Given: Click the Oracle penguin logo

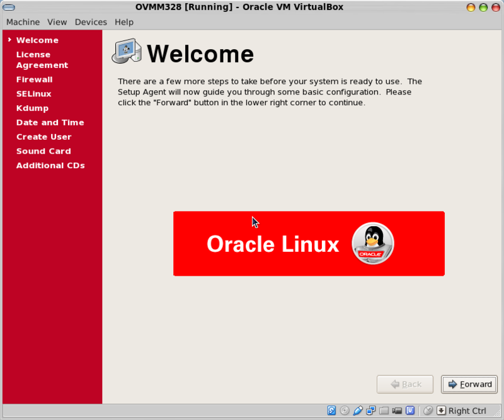Looking at the screenshot, I should point(373,243).
